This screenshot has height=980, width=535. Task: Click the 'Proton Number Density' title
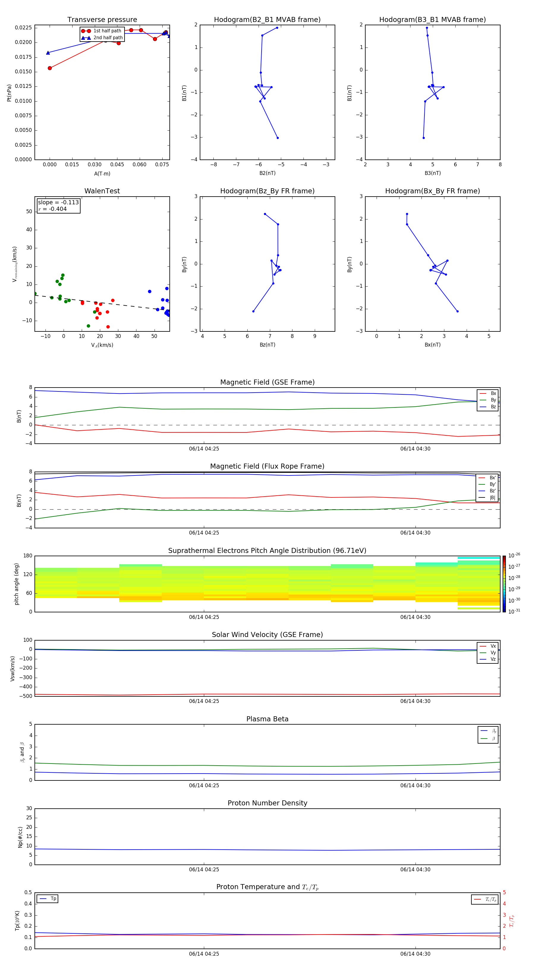(x=267, y=803)
